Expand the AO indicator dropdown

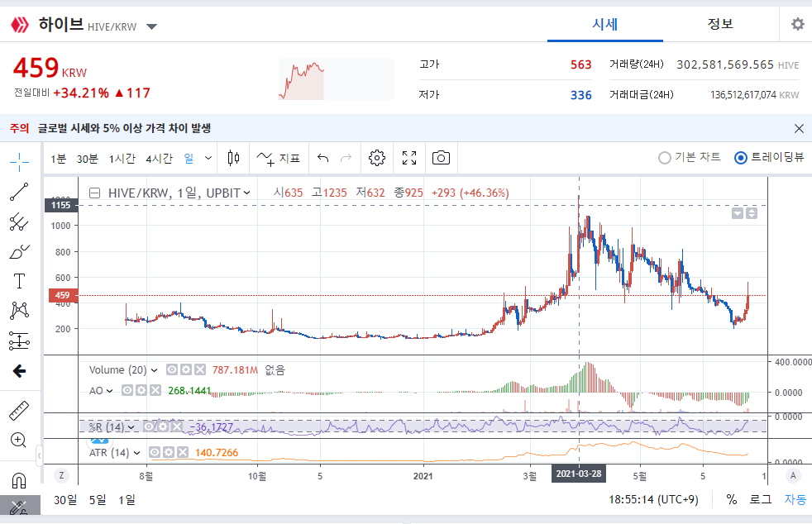click(x=110, y=391)
